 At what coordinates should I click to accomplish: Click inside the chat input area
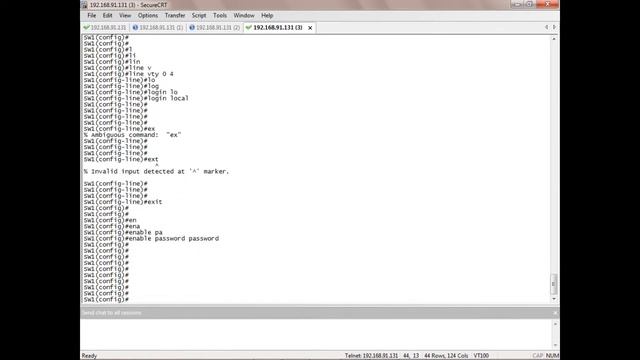316,334
